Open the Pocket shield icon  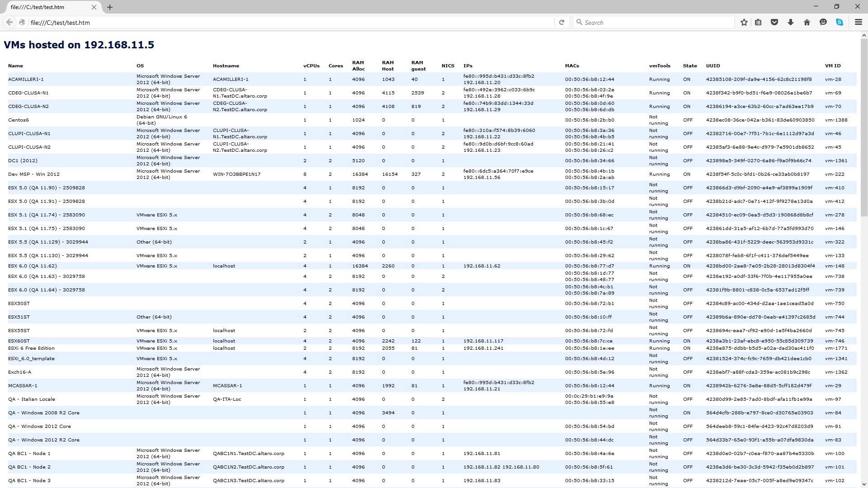[x=774, y=22]
